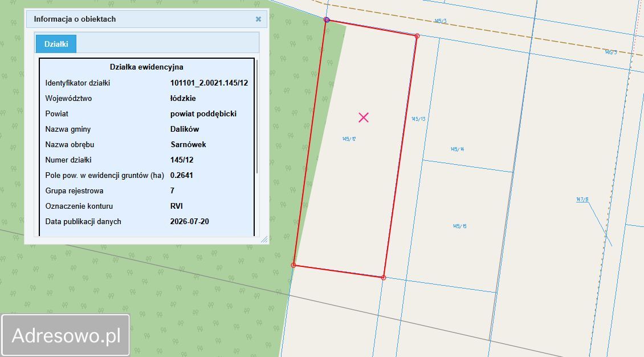Click map parcel label 147/6

pyautogui.click(x=582, y=199)
